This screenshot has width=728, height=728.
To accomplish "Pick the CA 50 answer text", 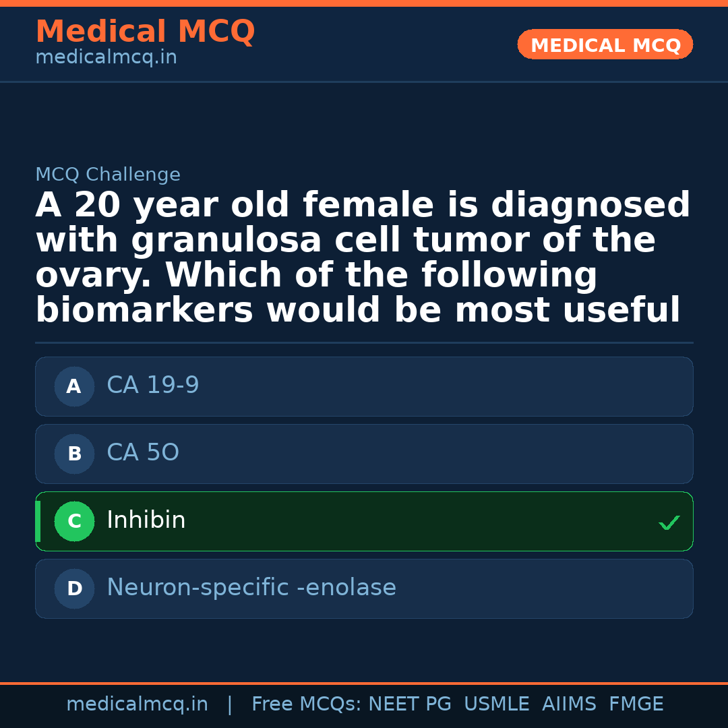I will [143, 453].
